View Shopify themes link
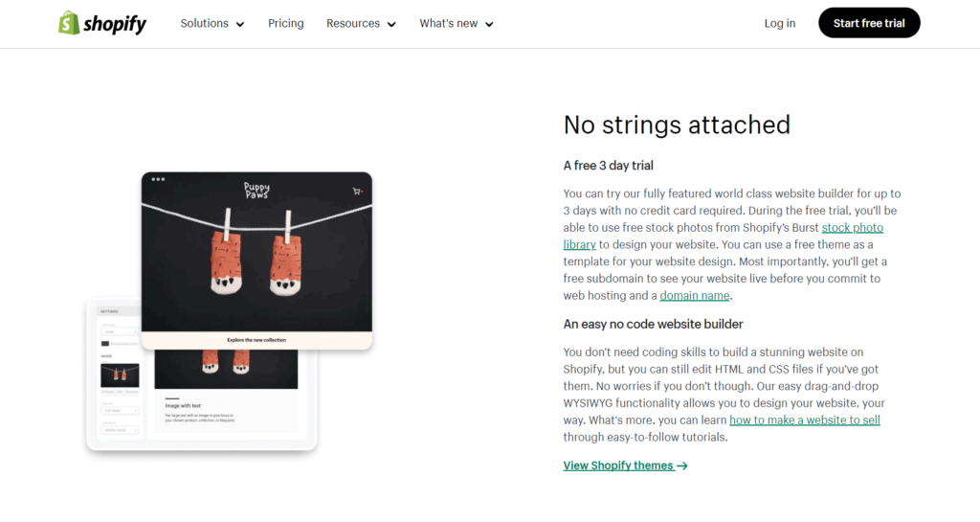This screenshot has width=980, height=522. [625, 465]
